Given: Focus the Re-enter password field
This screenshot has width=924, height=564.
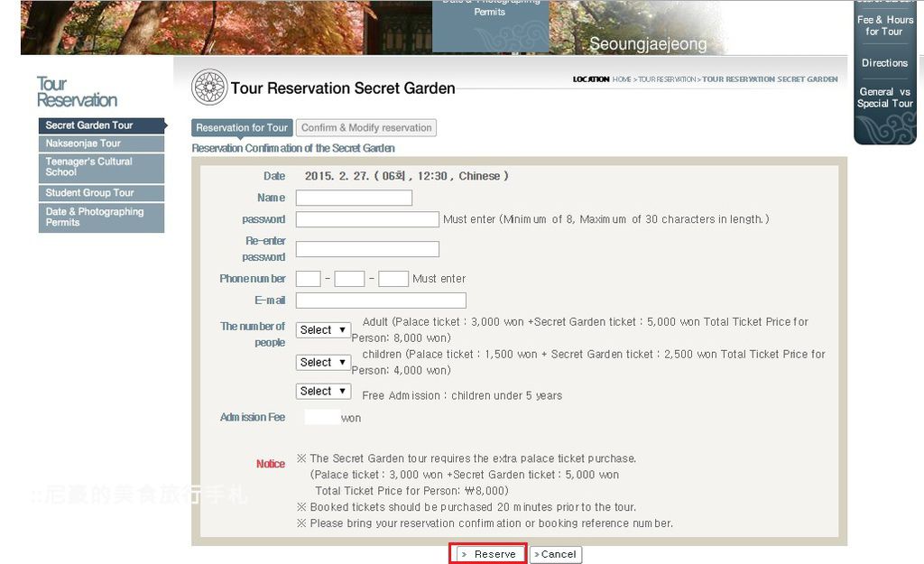Looking at the screenshot, I should click(367, 249).
